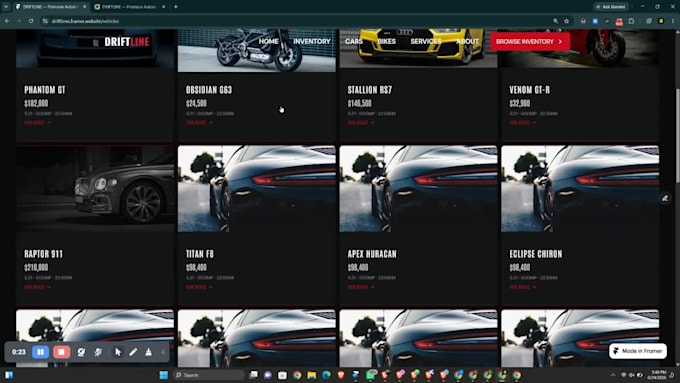The height and width of the screenshot is (383, 680).
Task: Select the cursor pointer tool in recorder
Action: pos(118,352)
